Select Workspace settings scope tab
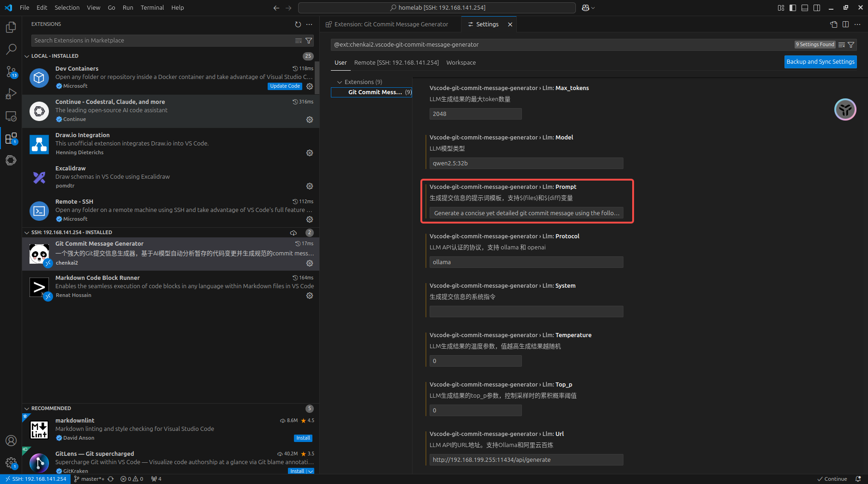 point(461,63)
